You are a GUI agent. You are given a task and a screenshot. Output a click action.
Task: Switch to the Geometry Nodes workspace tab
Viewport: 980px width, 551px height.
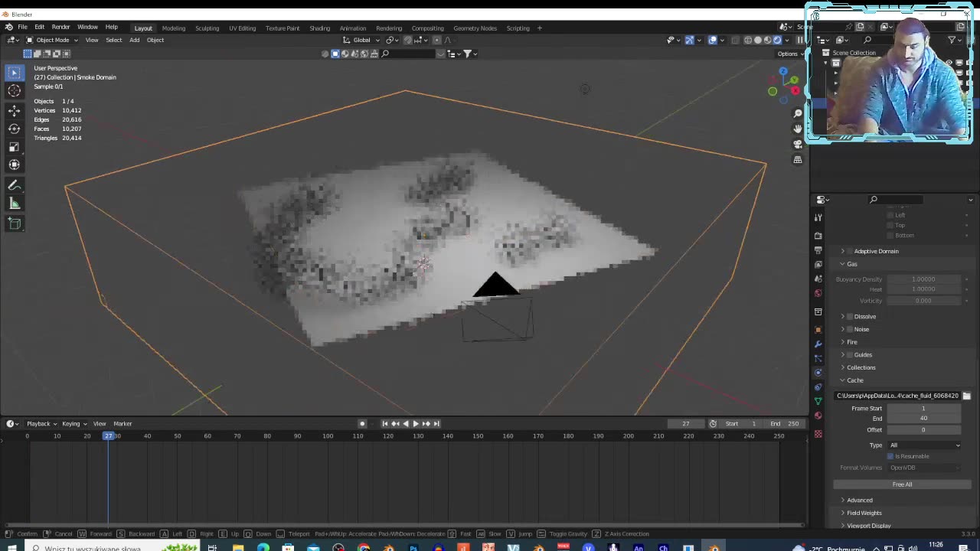(x=475, y=28)
